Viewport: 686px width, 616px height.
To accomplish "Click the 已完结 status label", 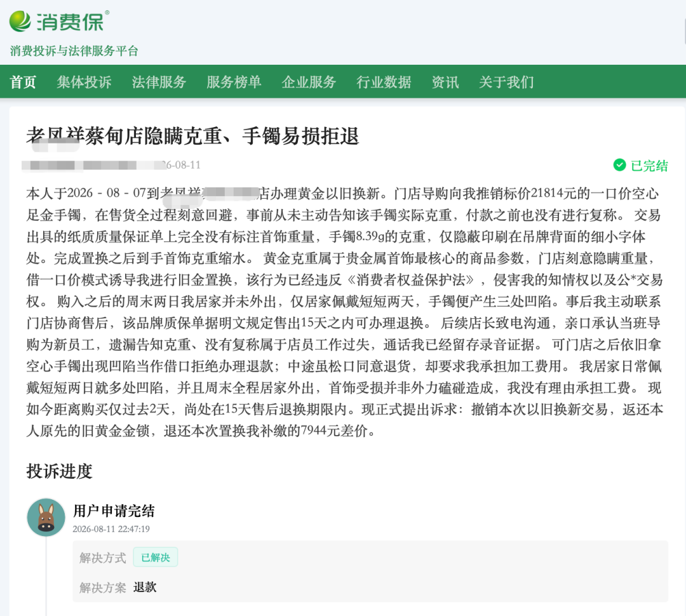I will pos(649,165).
